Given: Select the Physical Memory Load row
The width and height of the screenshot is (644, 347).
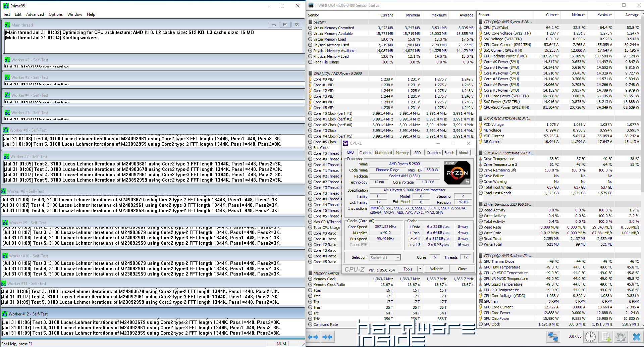Looking at the screenshot, I should 391,56.
